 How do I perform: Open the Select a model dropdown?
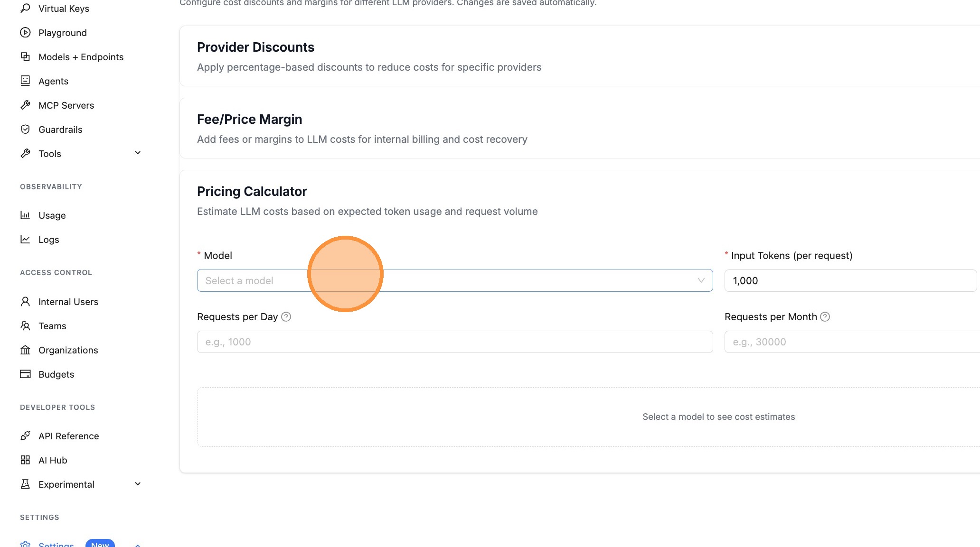(454, 280)
